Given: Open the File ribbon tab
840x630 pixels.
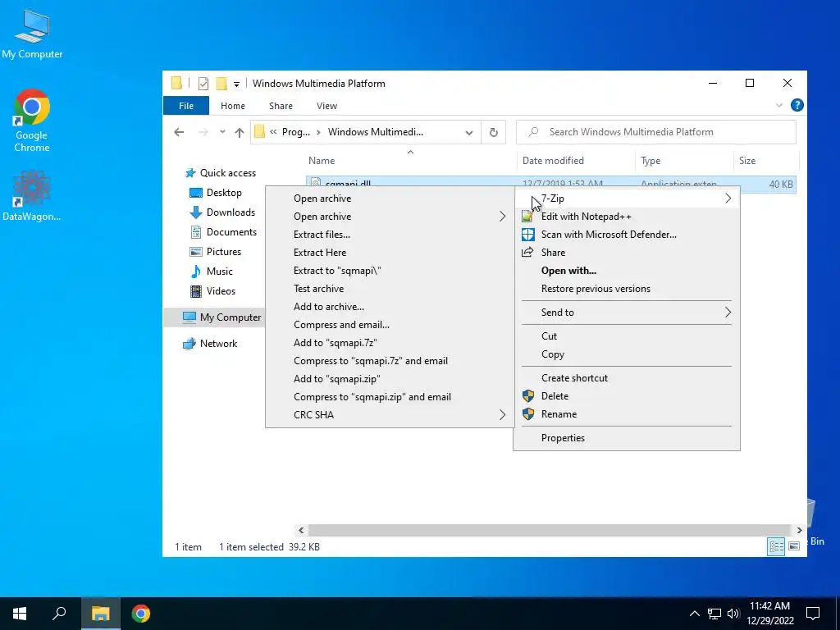Looking at the screenshot, I should 186,106.
